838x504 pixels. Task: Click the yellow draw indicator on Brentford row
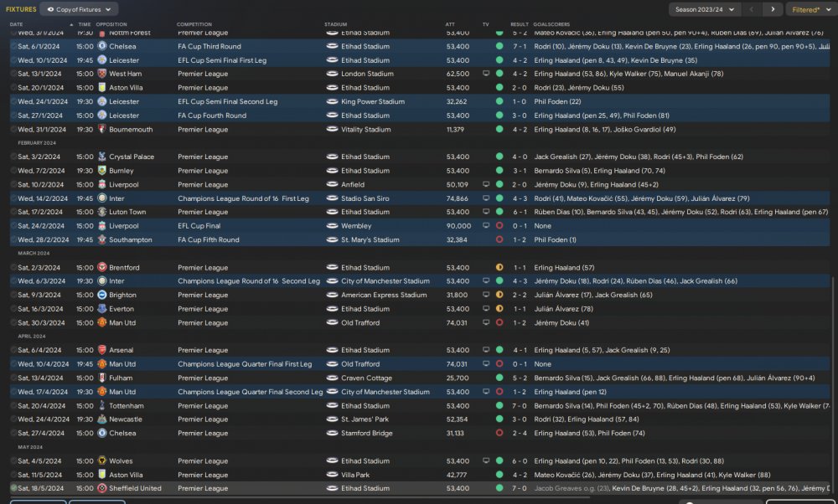(499, 267)
